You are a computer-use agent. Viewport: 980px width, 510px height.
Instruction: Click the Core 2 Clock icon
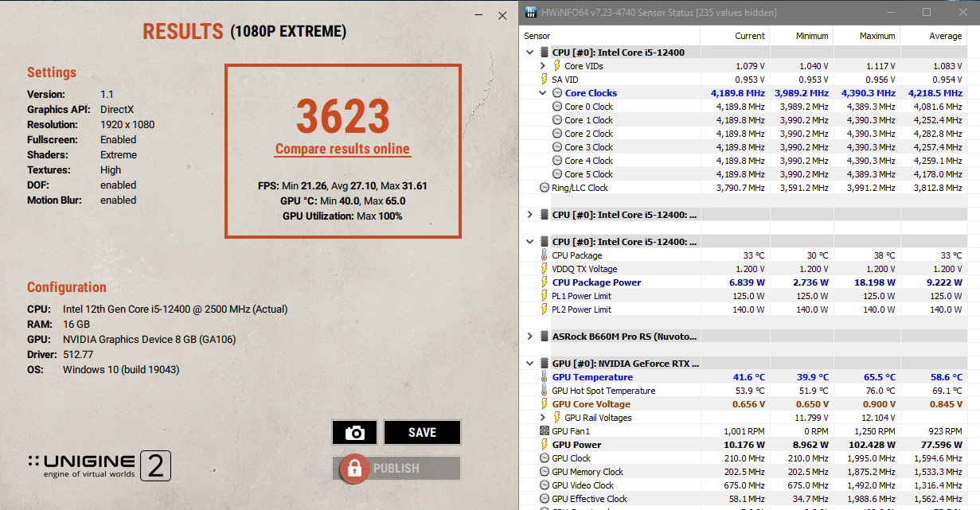tap(556, 134)
